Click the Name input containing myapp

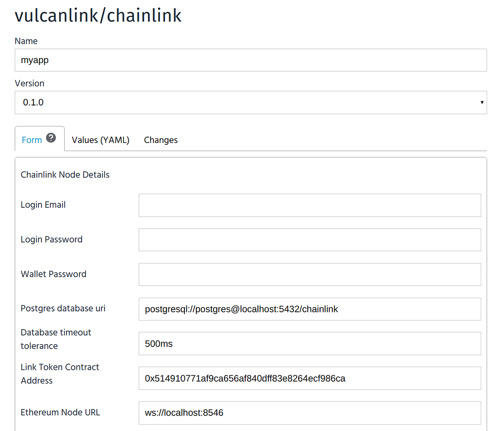click(x=251, y=60)
